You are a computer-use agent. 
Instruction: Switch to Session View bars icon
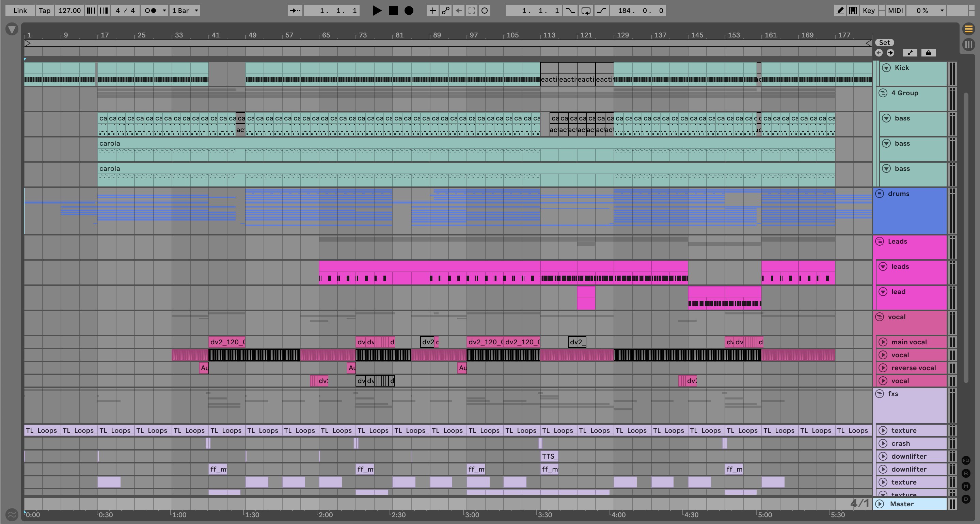tap(968, 45)
